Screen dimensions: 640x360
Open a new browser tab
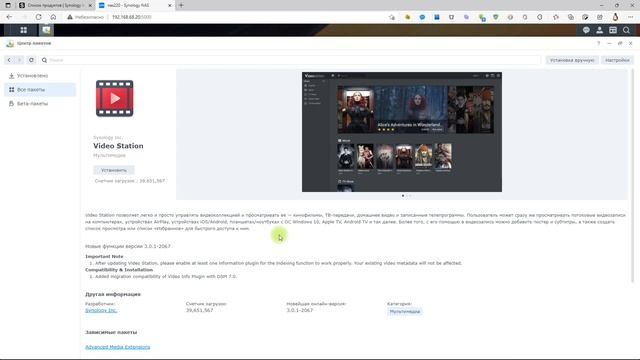(x=181, y=5)
